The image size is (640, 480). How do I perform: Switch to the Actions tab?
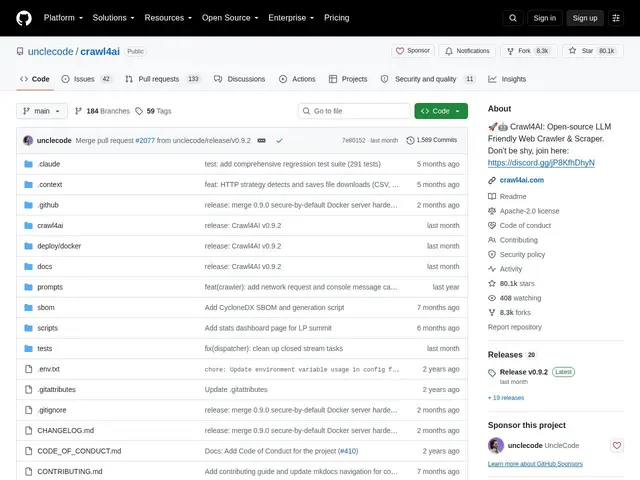(297, 79)
